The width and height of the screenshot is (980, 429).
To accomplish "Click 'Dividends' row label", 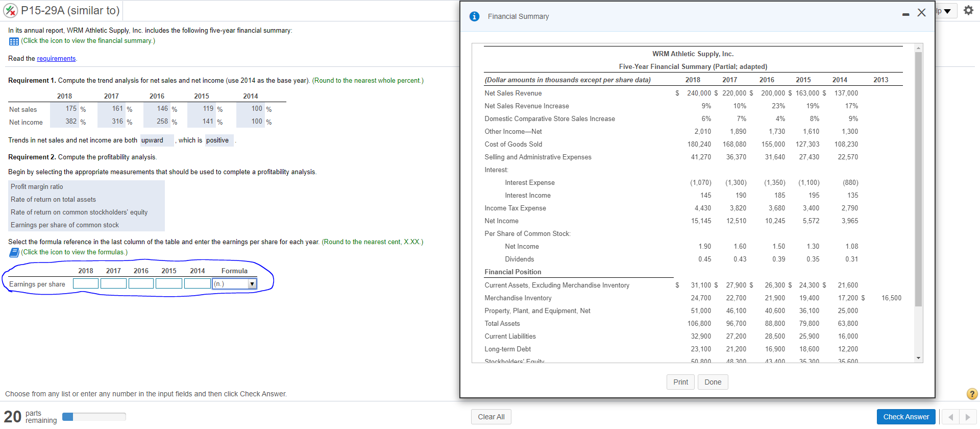I will click(519, 259).
